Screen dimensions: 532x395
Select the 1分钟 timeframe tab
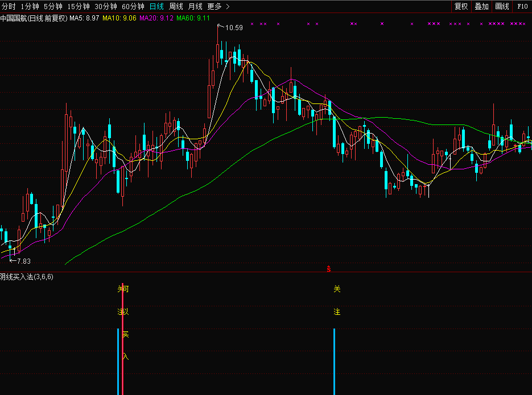click(x=30, y=7)
